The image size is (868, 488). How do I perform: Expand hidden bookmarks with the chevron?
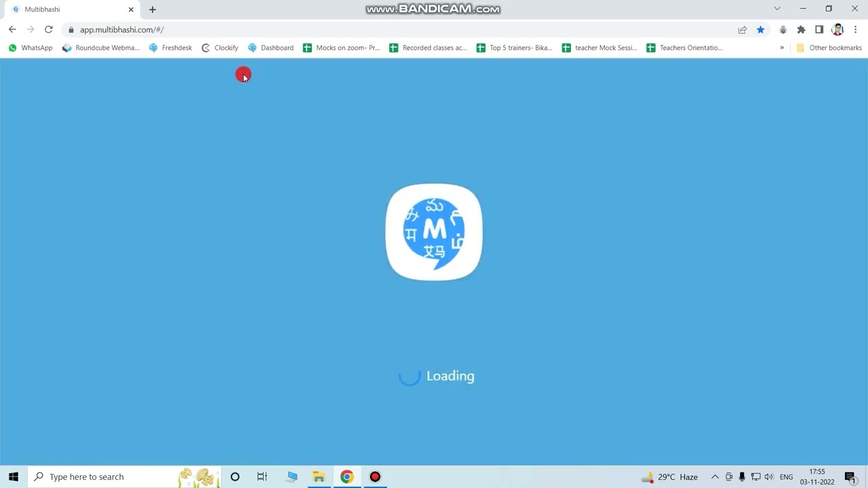coord(782,48)
